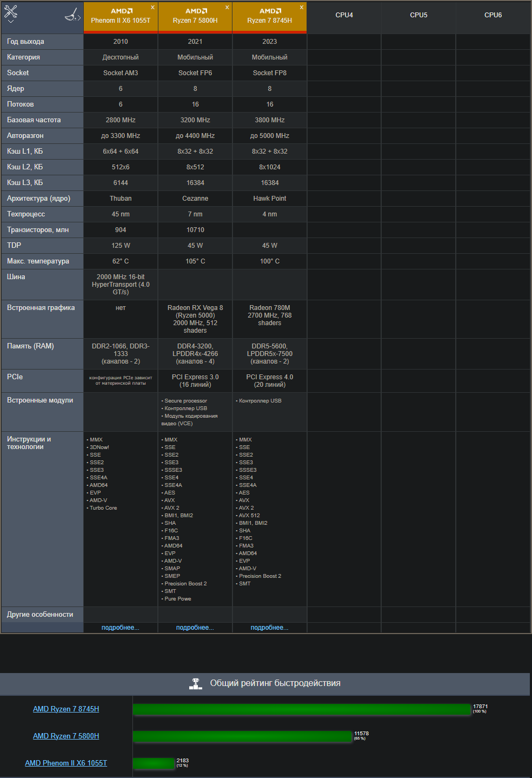Click the trophy rating icon
The width and height of the screenshot is (532, 778).
196,684
